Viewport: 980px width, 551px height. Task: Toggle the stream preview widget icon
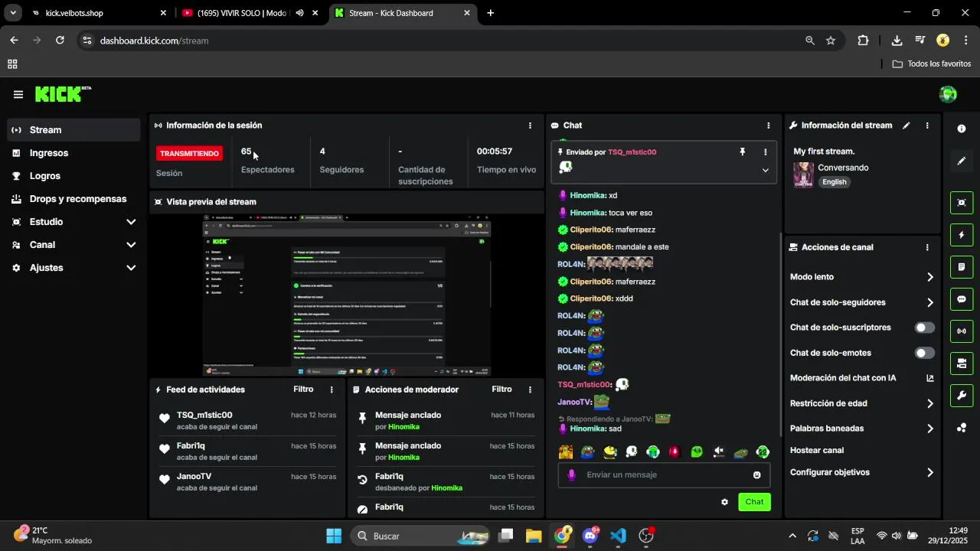click(x=962, y=203)
